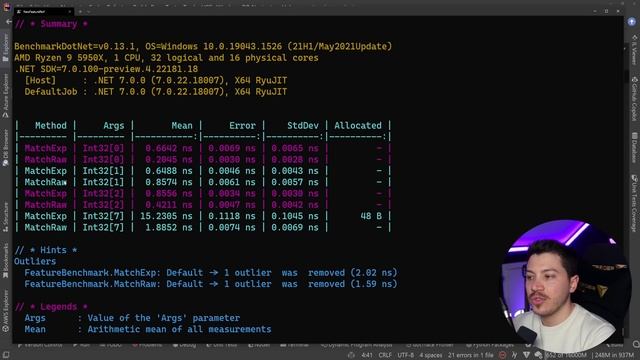Click the 'Allocated' column header text
Image resolution: width=640 pixels, height=360 pixels.
point(358,126)
